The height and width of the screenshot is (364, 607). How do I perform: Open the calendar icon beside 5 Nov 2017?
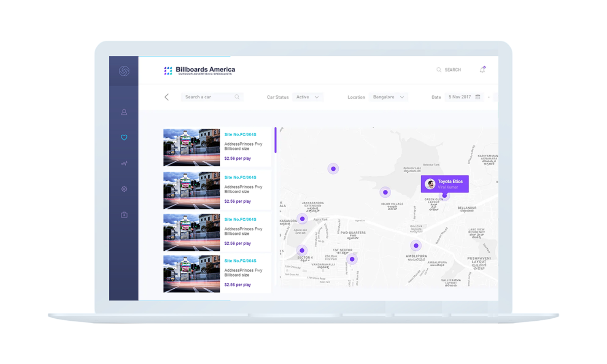pyautogui.click(x=478, y=97)
